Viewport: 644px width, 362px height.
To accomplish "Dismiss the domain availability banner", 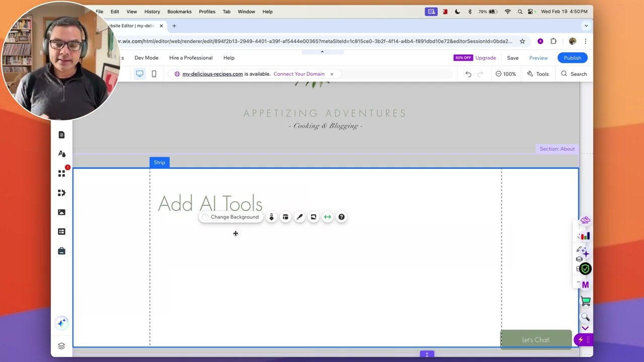I will pos(332,74).
